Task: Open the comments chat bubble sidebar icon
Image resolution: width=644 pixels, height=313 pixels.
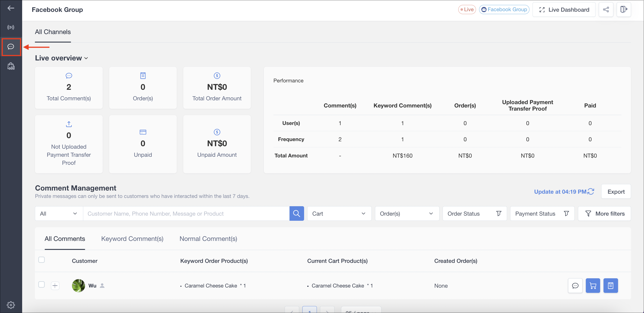Action: pos(11,47)
